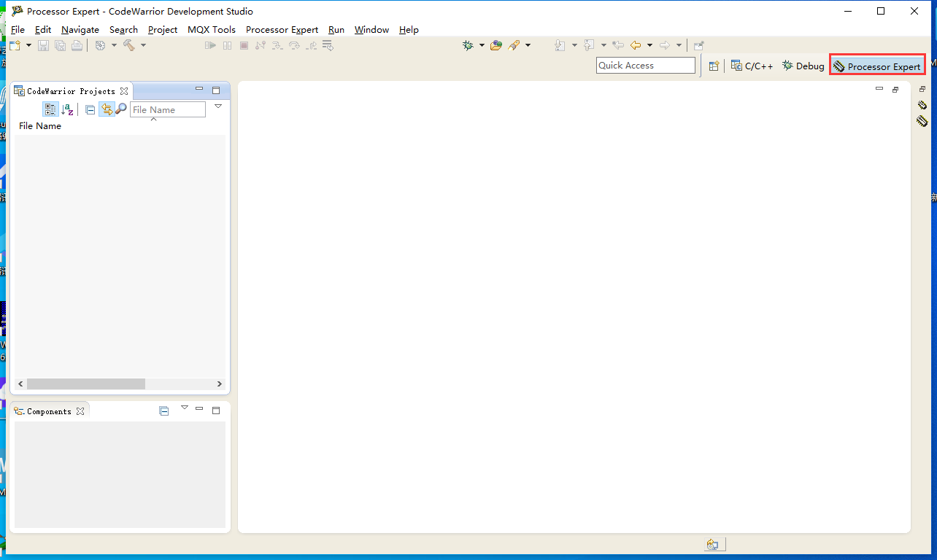Expand the build configuration dropdown arrow

114,45
